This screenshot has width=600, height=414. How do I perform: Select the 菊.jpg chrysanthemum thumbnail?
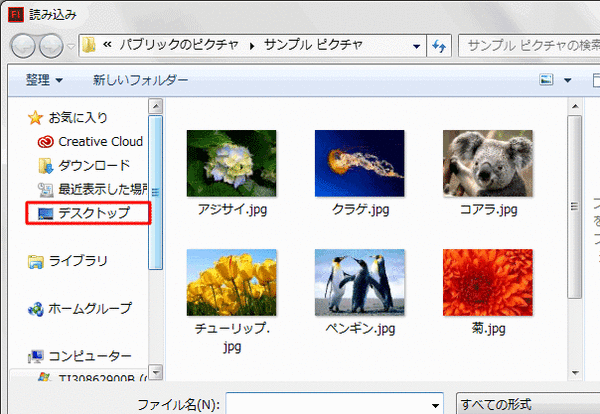pyautogui.click(x=488, y=282)
